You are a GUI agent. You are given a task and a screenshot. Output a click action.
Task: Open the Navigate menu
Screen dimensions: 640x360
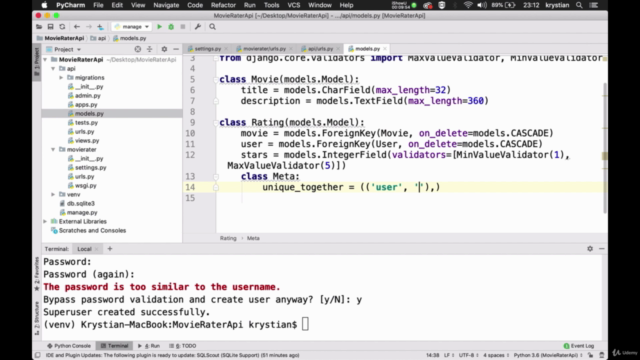pyautogui.click(x=166, y=5)
